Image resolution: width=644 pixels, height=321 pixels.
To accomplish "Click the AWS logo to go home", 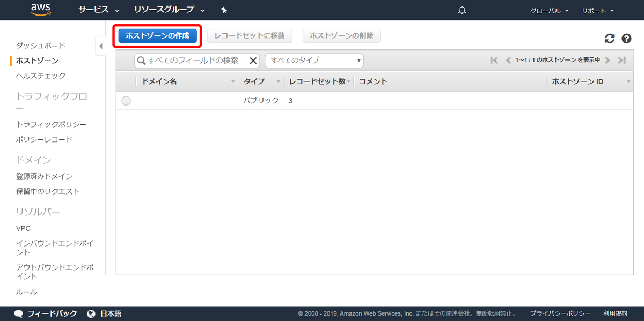I will click(x=42, y=9).
